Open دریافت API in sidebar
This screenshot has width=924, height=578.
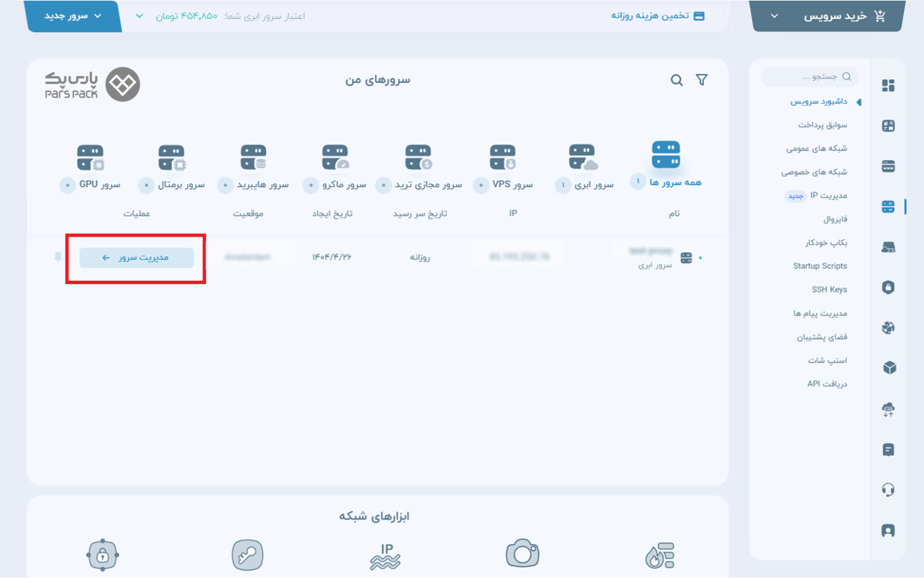pos(827,384)
